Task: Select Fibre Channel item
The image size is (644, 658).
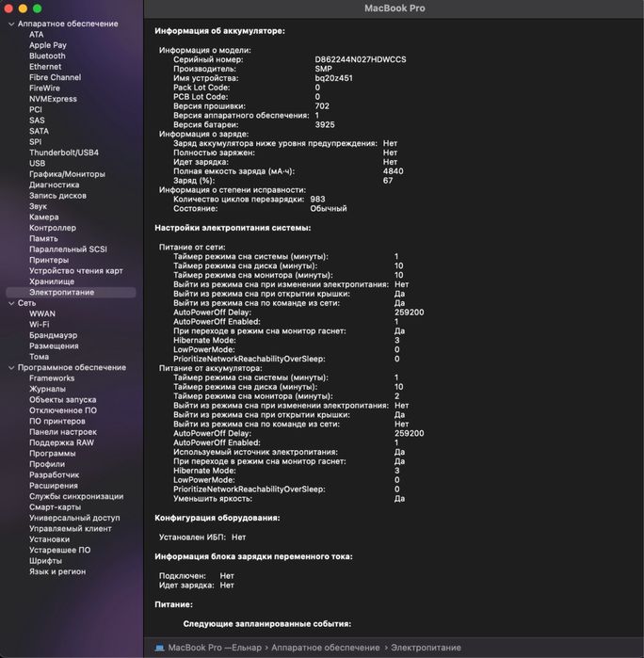Action: (55, 77)
